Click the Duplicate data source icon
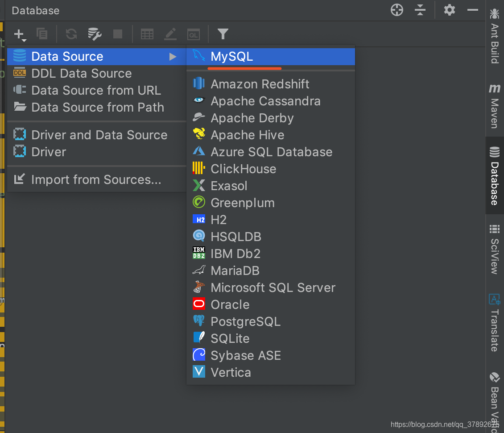The height and width of the screenshot is (433, 504). pos(42,34)
